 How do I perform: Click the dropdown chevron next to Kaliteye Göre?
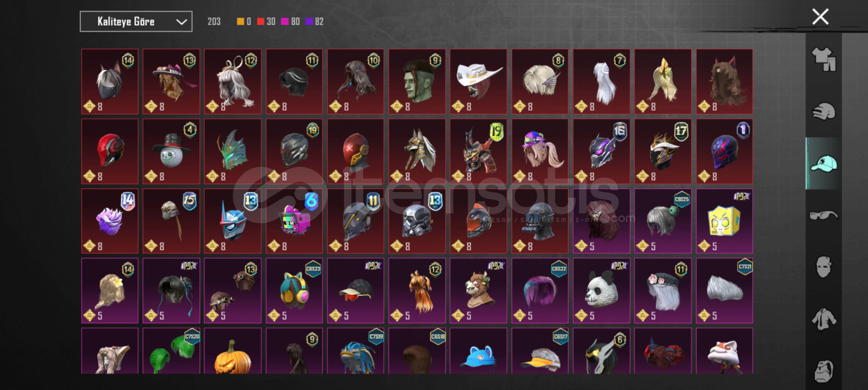[x=181, y=22]
